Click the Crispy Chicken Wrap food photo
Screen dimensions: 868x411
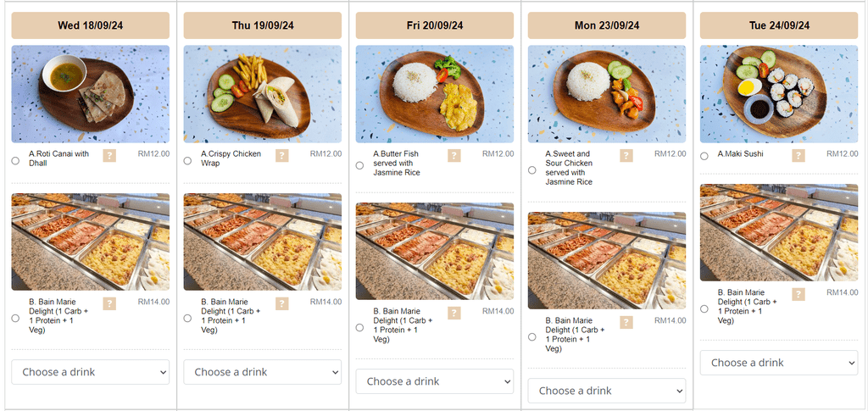tap(263, 94)
